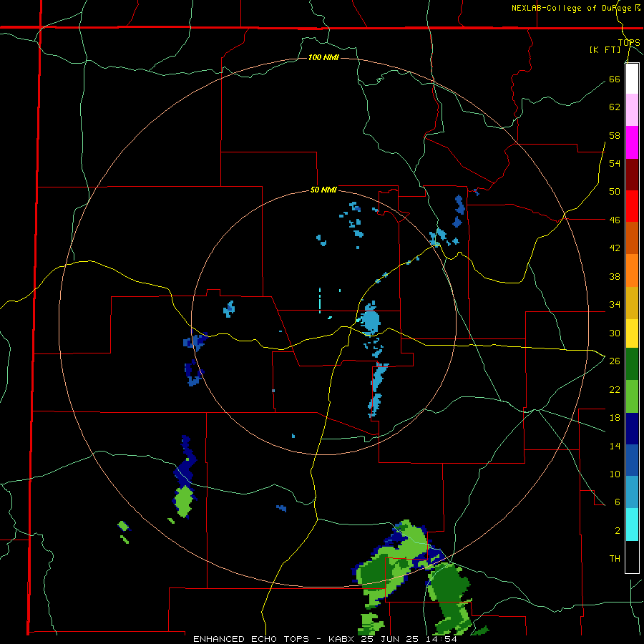Click the legend value "38"

tap(615, 277)
